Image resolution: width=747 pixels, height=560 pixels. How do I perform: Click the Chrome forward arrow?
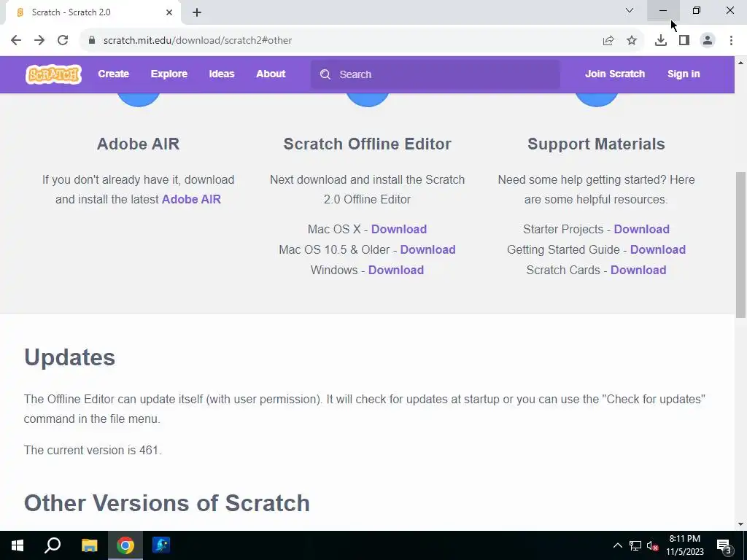(x=39, y=40)
